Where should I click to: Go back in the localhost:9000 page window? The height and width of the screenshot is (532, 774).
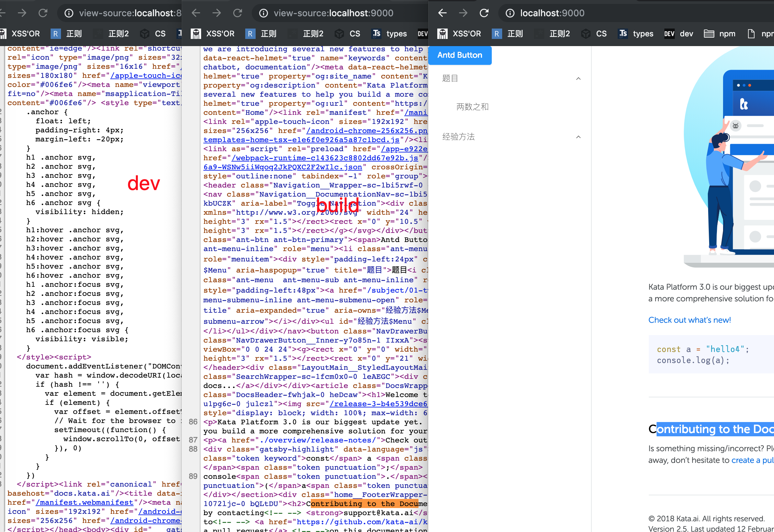[442, 13]
